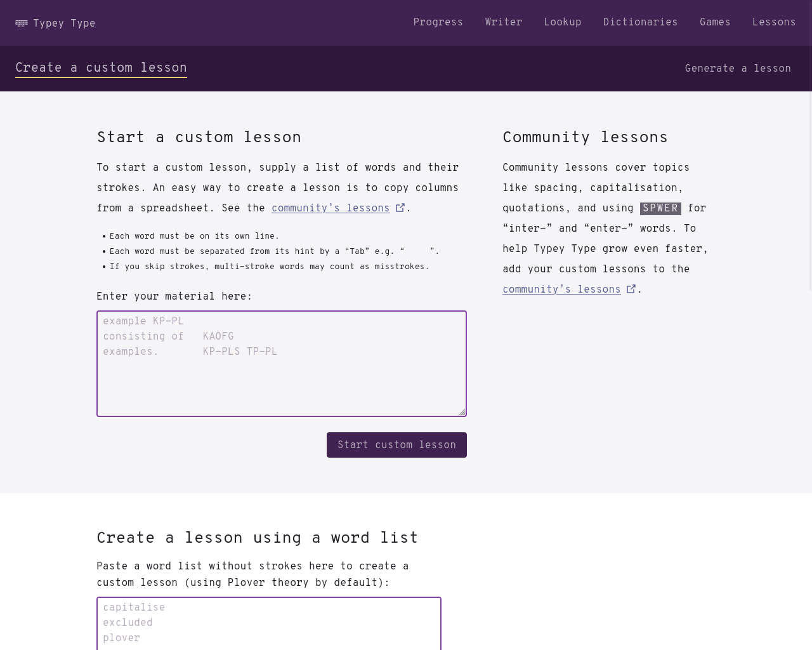Image resolution: width=812 pixels, height=650 pixels.
Task: Click the 'Enter your material here:' label
Action: pos(174,296)
